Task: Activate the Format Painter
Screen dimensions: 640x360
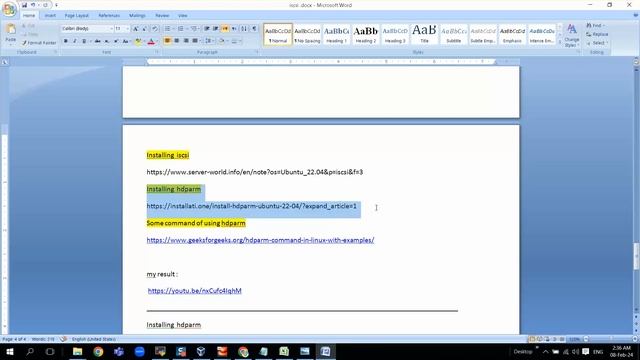Action: pos(39,43)
